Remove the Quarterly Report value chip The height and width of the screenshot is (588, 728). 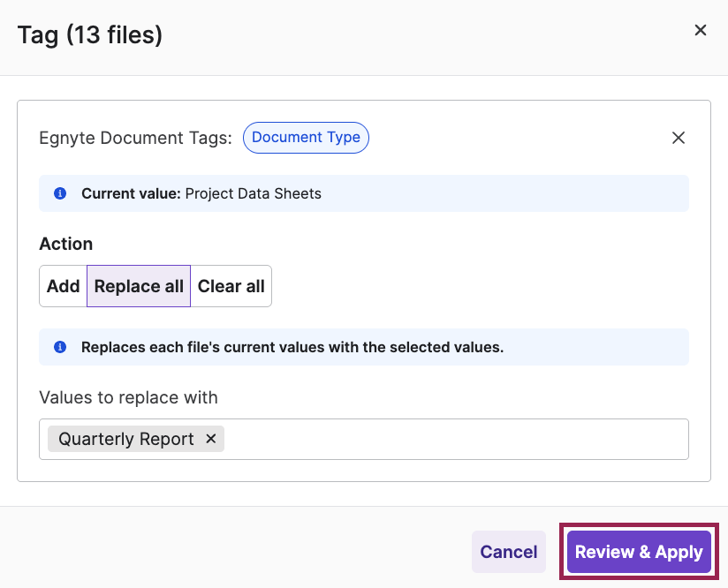pyautogui.click(x=211, y=439)
